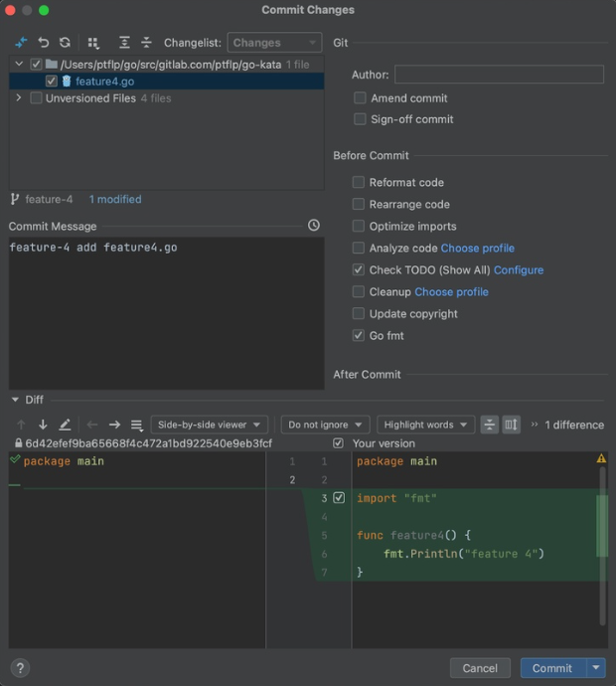Screen dimensions: 616x686
Task: Click the Show Diff icon in changes toolbar
Action: pos(21,43)
